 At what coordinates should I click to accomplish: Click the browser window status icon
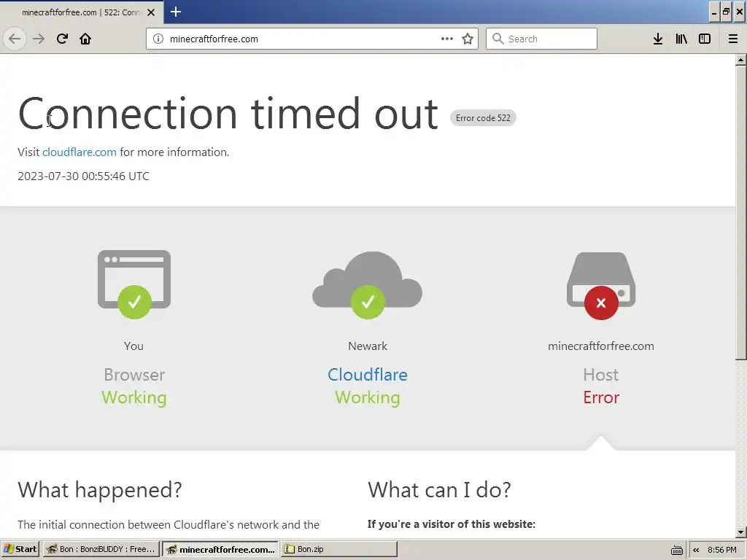(x=134, y=284)
